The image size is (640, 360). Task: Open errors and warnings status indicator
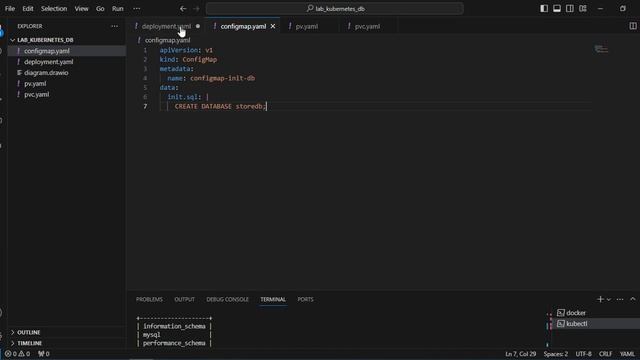tap(17, 354)
